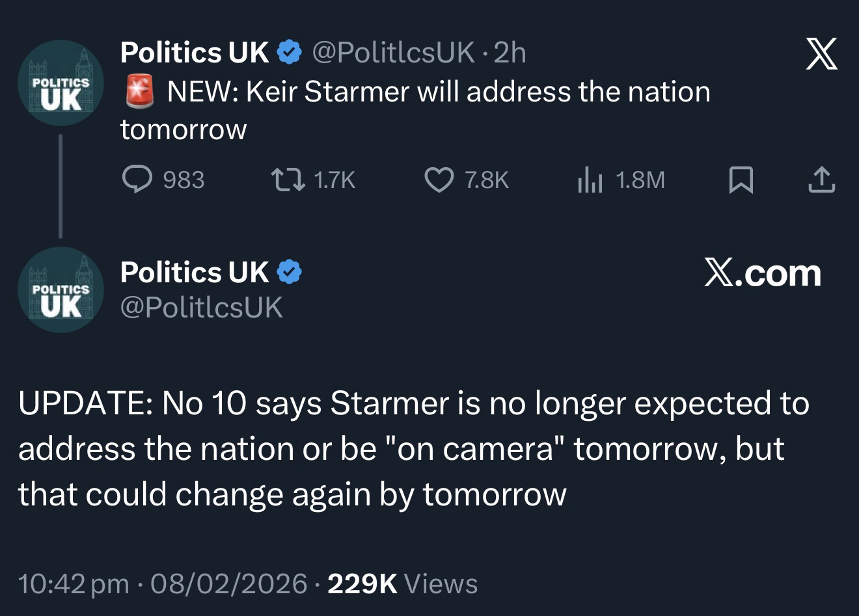This screenshot has width=859, height=616.
Task: Click the share upload icon
Action: 821,180
